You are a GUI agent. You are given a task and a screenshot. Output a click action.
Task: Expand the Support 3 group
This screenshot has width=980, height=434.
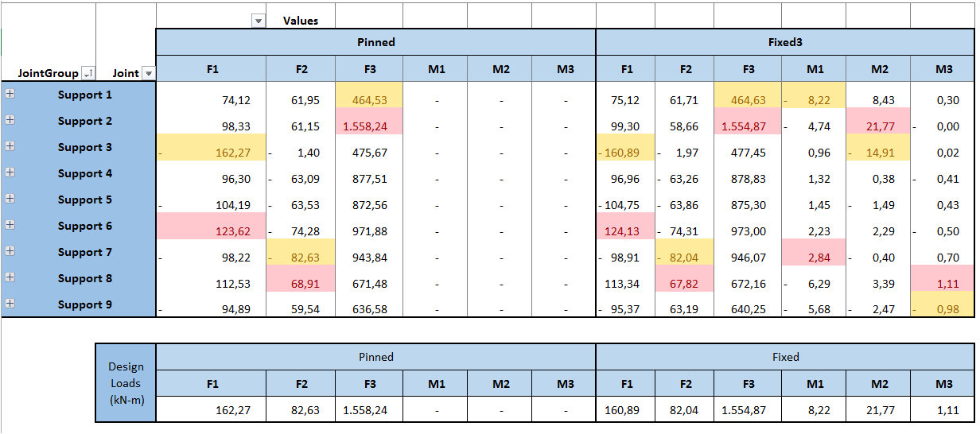pos(10,146)
